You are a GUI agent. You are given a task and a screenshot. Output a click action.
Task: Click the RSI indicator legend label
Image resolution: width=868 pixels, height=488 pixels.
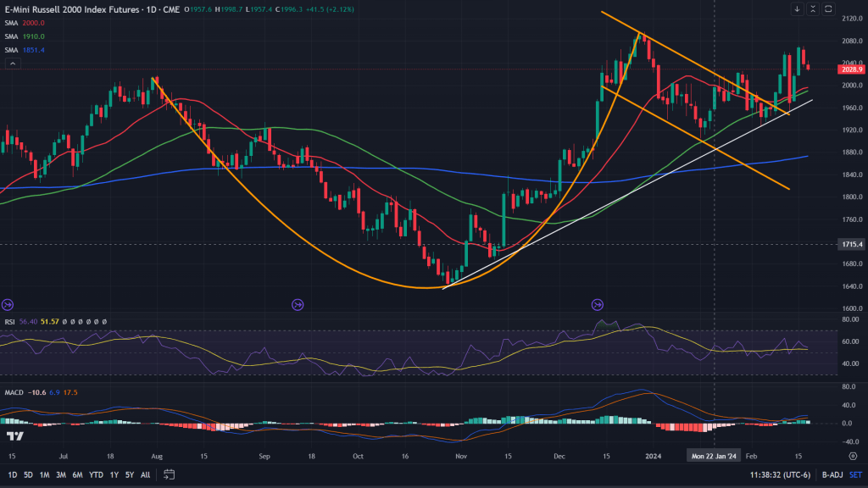(8, 322)
